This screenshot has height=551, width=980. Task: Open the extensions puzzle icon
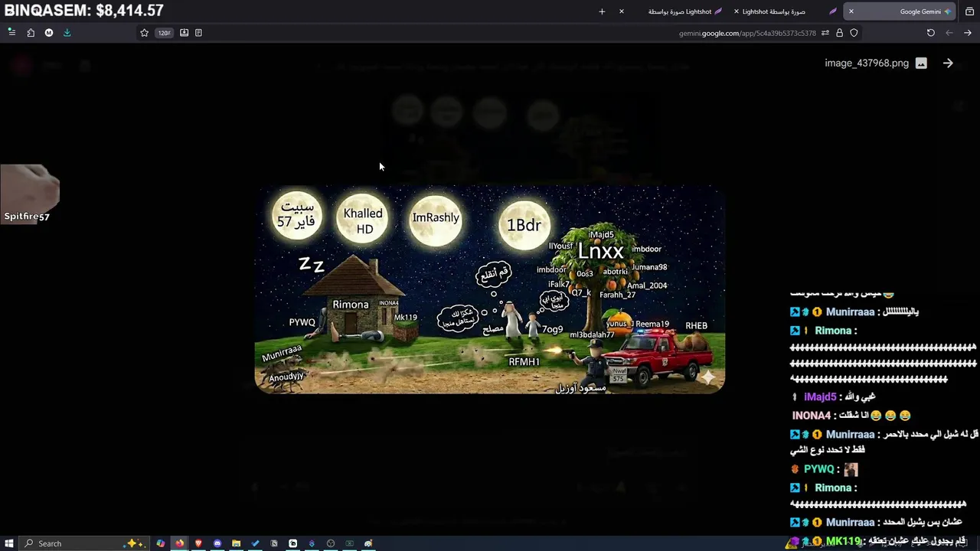31,33
